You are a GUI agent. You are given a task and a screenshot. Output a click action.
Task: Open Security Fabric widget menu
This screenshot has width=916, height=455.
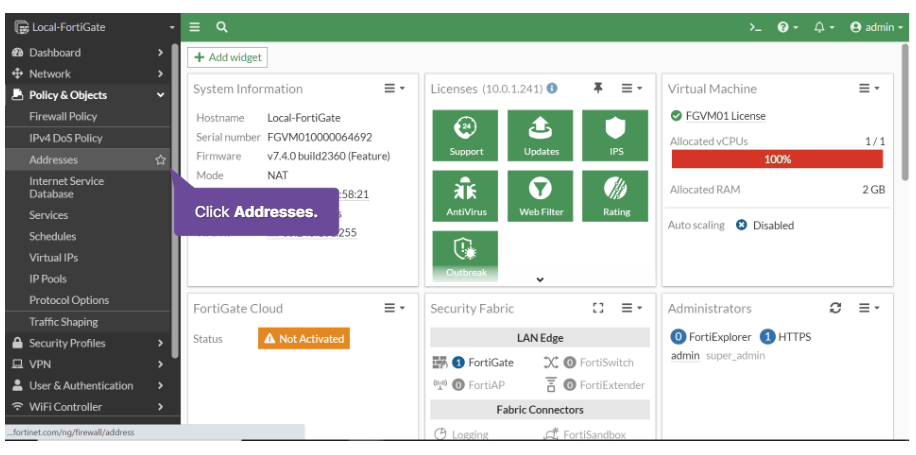click(632, 308)
